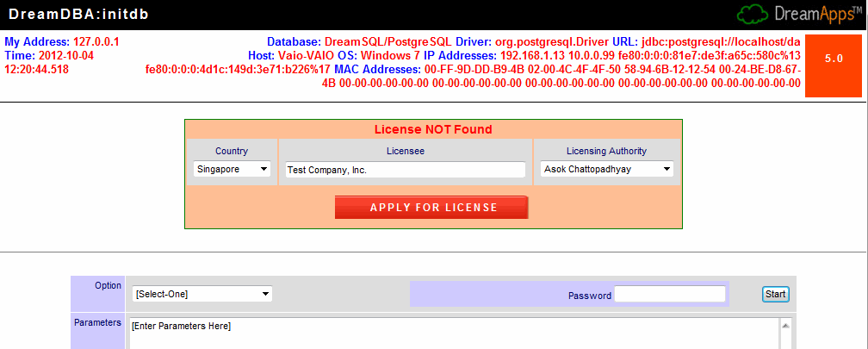The image size is (868, 349).
Task: Expand the Licensing Authority dropdown
Action: coord(607,169)
